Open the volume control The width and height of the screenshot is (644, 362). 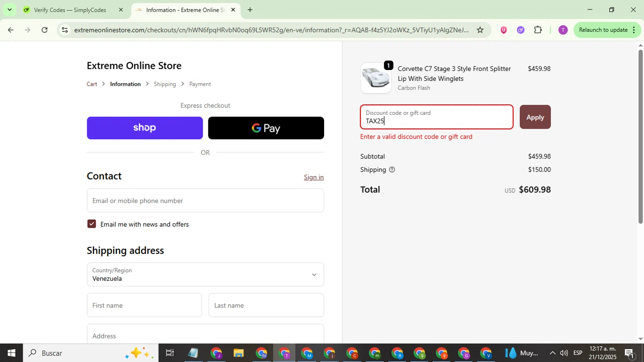point(564,353)
